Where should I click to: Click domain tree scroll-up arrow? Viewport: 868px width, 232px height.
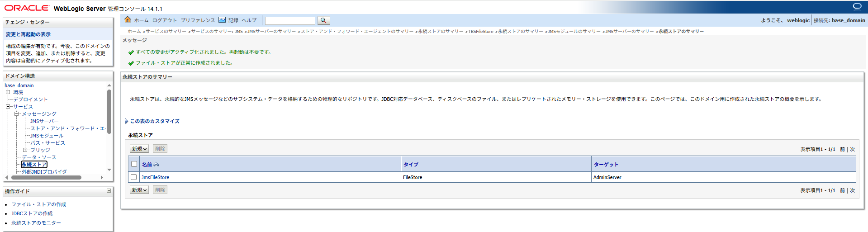pyautogui.click(x=109, y=85)
